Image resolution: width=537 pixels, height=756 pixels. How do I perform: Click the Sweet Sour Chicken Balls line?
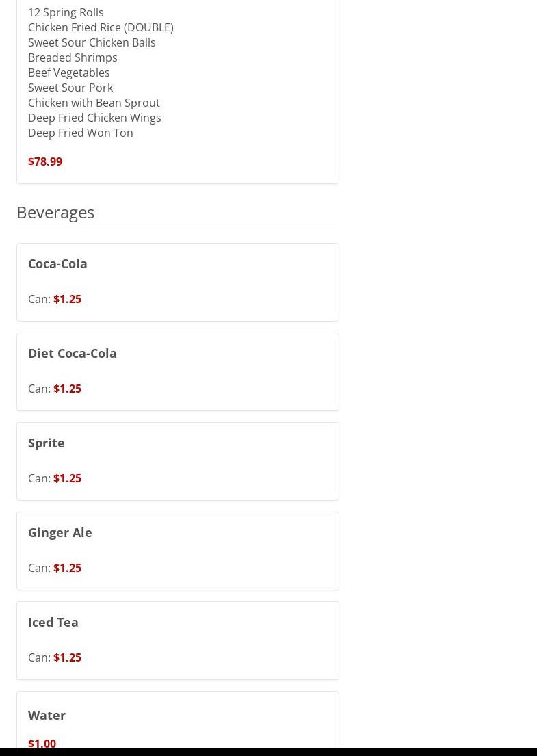[92, 42]
